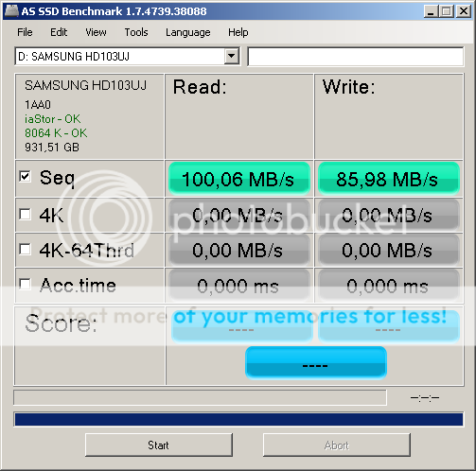This screenshot has height=471, width=476.
Task: Click the Seq write result 85,98 MB/s
Action: click(x=388, y=179)
